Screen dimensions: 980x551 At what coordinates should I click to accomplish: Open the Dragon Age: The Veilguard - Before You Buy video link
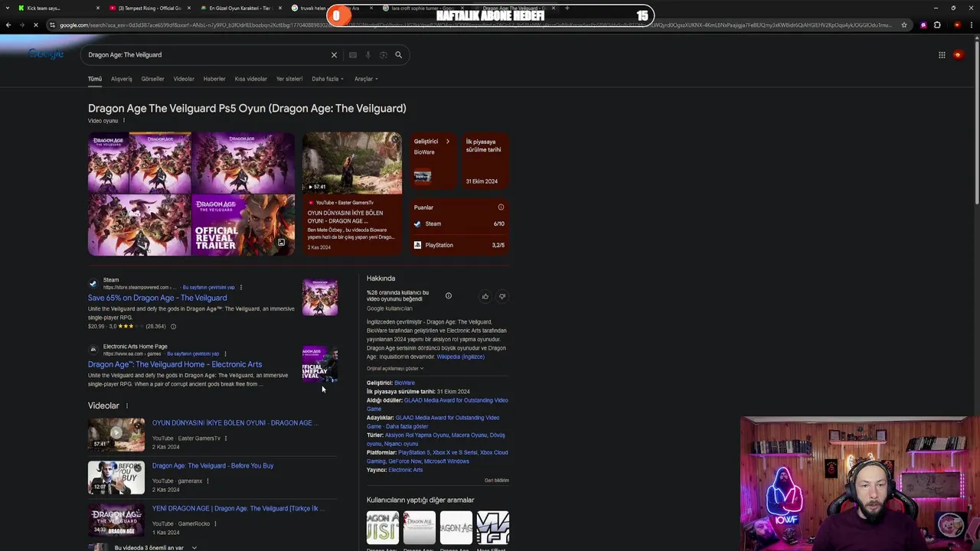213,465
